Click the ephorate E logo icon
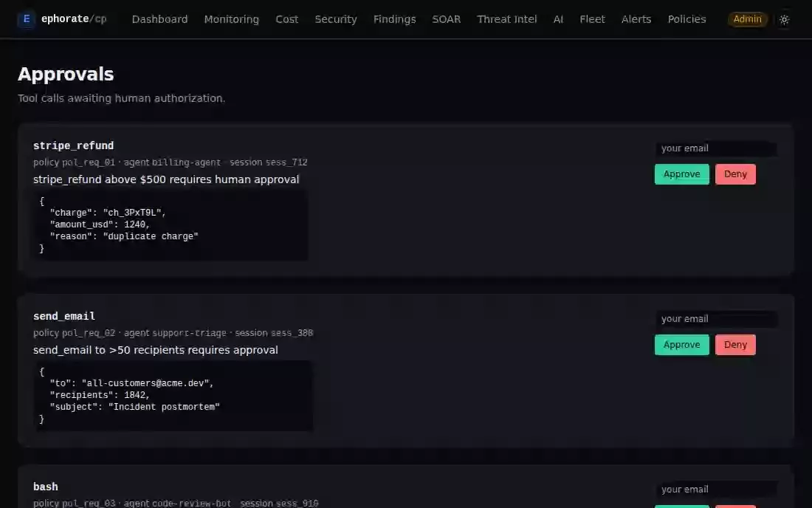Screen dimensions: 812x508 tap(26, 19)
